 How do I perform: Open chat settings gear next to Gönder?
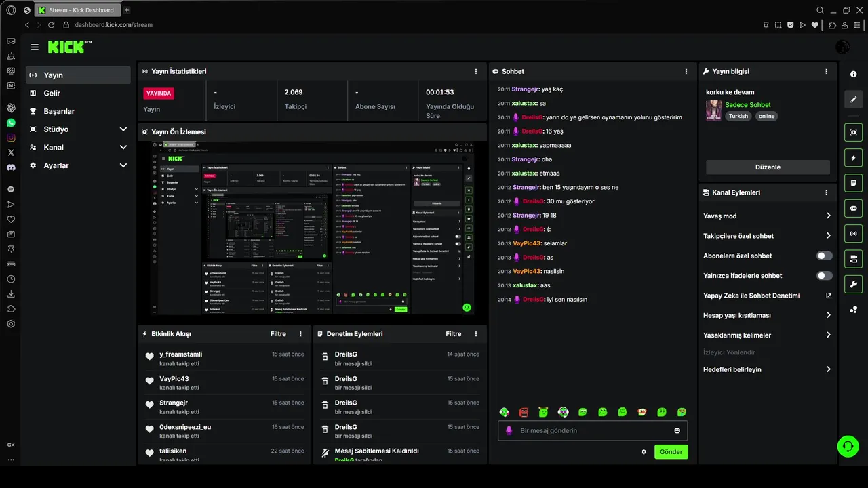tap(644, 452)
